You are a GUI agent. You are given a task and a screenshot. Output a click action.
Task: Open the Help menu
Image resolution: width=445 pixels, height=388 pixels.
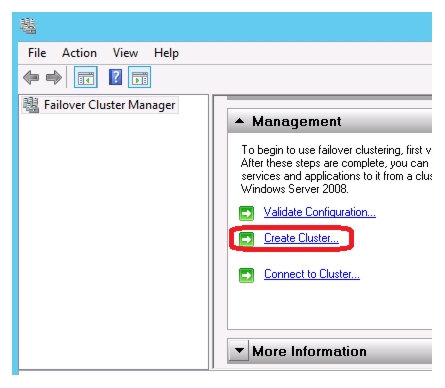coord(166,53)
